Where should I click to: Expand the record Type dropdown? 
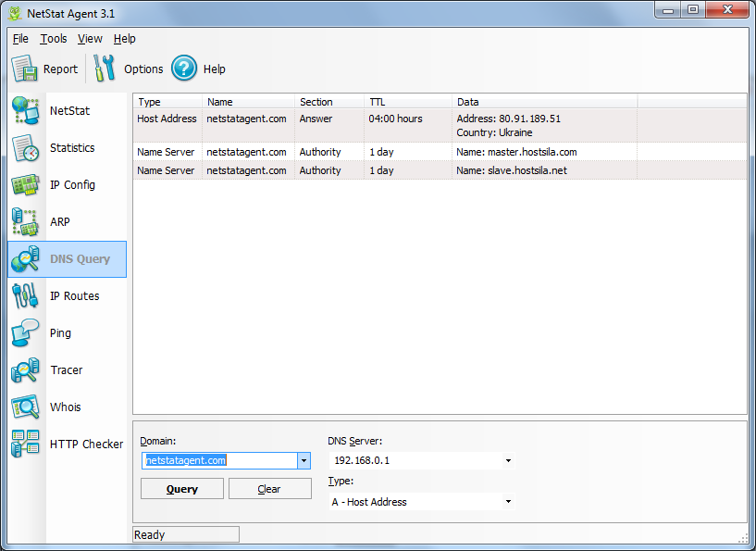point(508,502)
